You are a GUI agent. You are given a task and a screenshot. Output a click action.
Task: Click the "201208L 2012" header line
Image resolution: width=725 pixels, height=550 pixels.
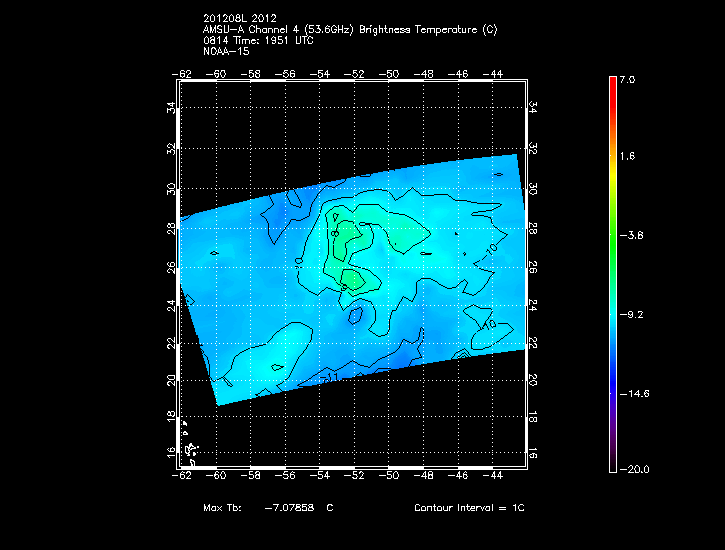point(240,18)
